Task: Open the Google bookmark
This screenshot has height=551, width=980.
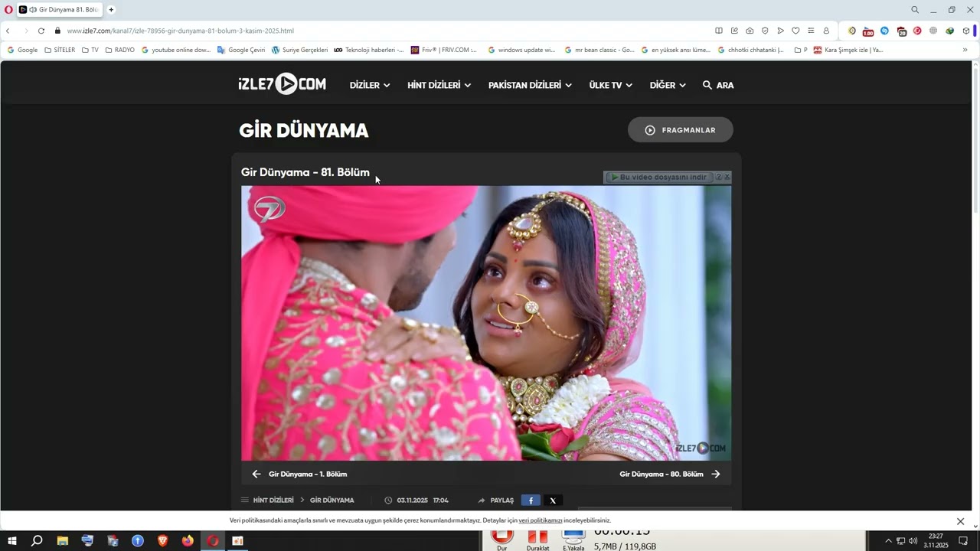Action: point(22,50)
